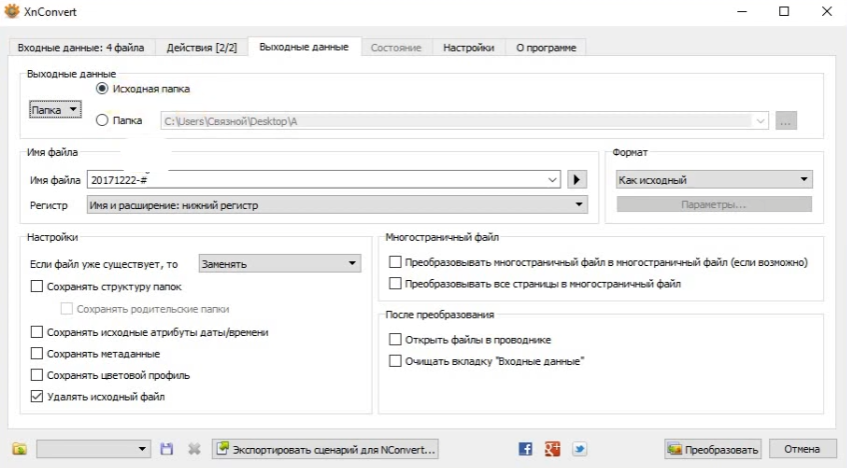Open the Twitter link icon
Viewport: 847px width, 468px height.
(579, 449)
